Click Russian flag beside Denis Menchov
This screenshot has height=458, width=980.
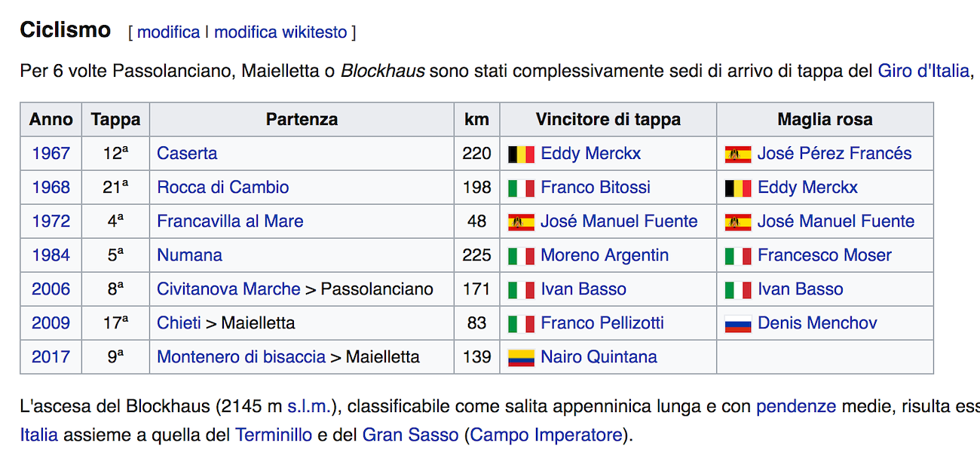click(x=738, y=324)
